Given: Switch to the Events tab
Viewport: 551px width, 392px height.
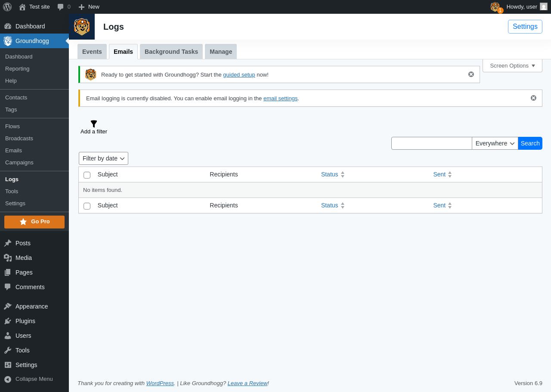Looking at the screenshot, I should coord(92,52).
